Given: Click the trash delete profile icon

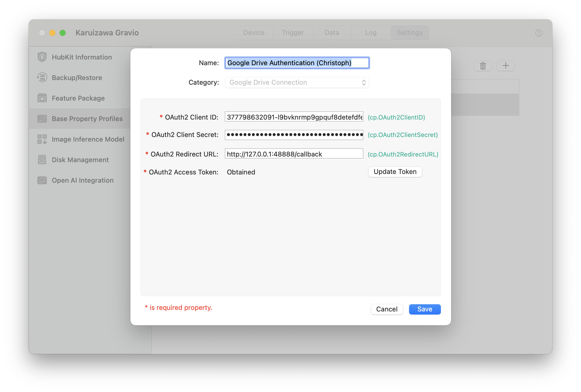Looking at the screenshot, I should (483, 66).
